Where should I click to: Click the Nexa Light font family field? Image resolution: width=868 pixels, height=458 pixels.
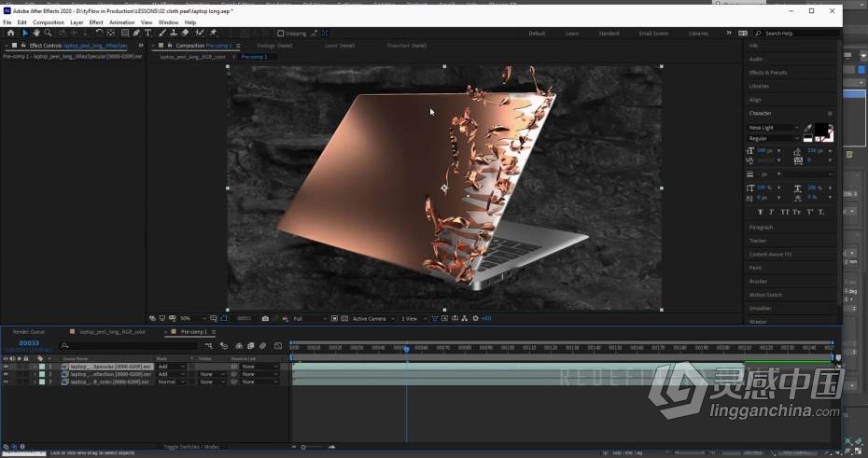point(774,128)
